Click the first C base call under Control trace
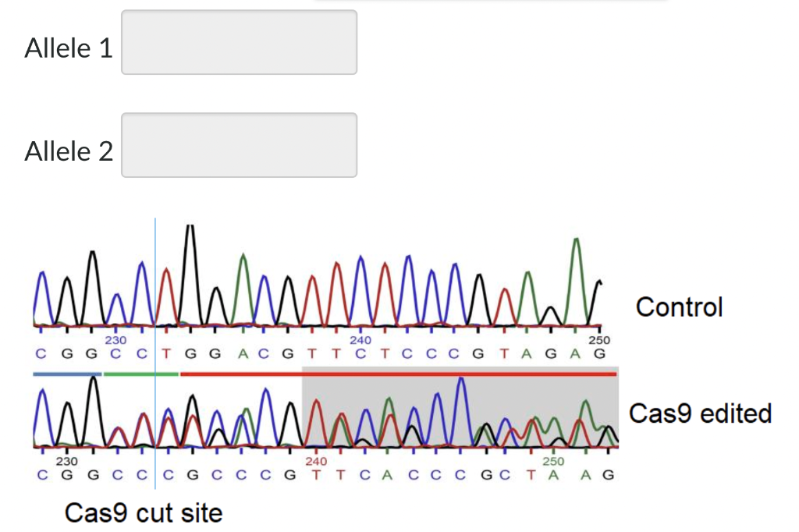This screenshot has width=799, height=532. (39, 353)
